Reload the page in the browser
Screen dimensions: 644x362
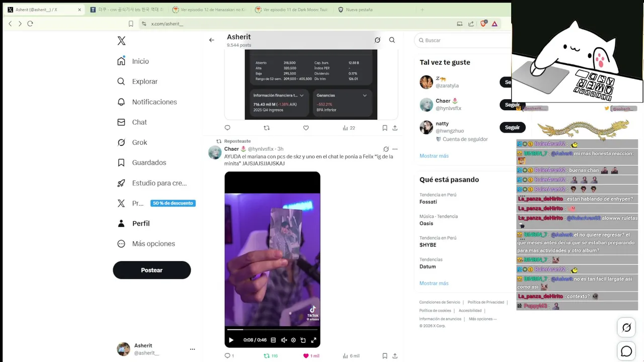point(30,24)
